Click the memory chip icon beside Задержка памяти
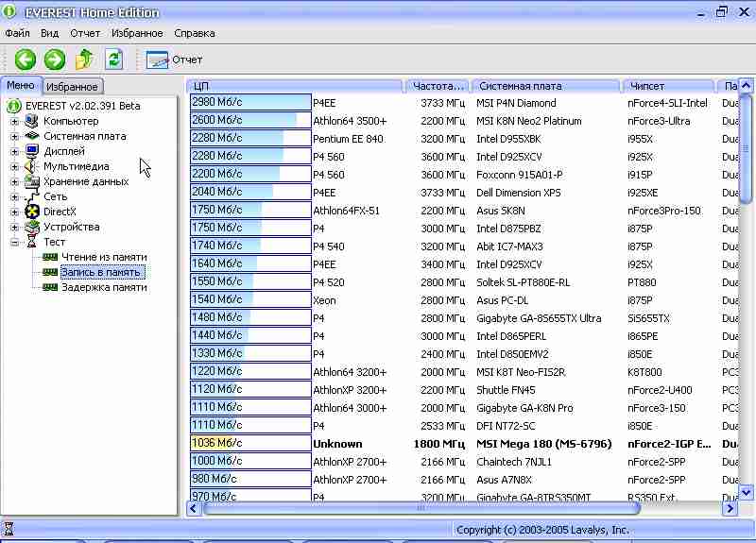This screenshot has width=756, height=543. point(50,287)
